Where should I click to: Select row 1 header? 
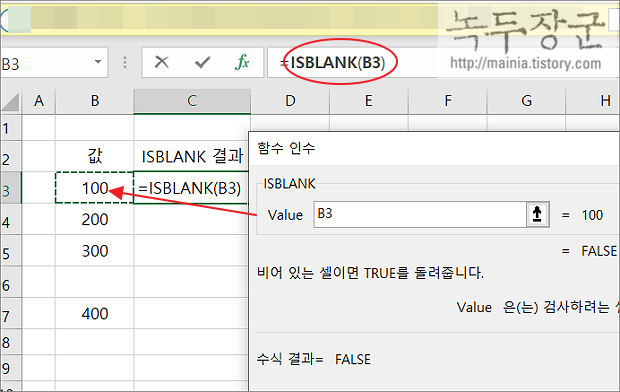11,128
